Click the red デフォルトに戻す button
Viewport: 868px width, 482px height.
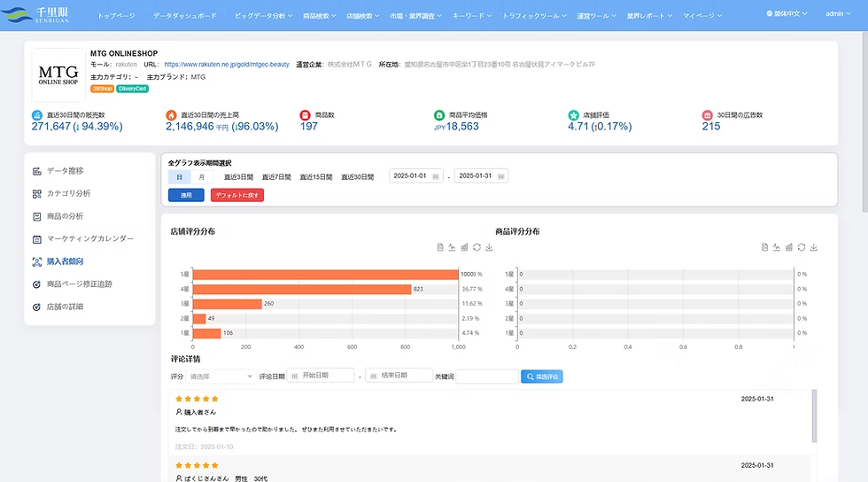point(237,195)
